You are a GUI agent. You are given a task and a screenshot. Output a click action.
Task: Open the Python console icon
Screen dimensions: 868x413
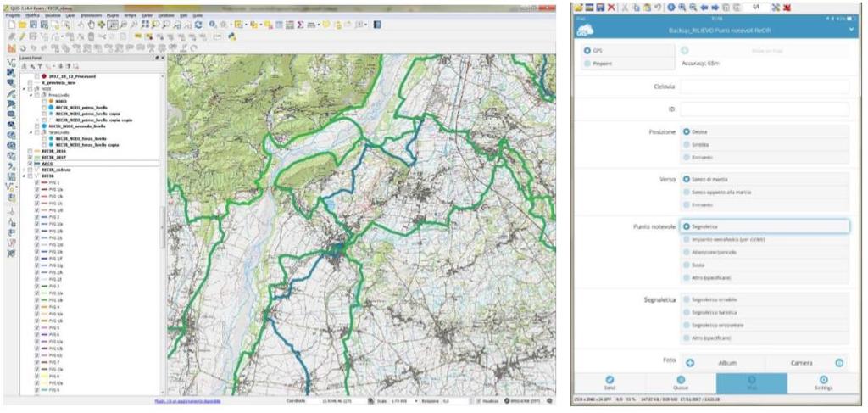[x=232, y=36]
